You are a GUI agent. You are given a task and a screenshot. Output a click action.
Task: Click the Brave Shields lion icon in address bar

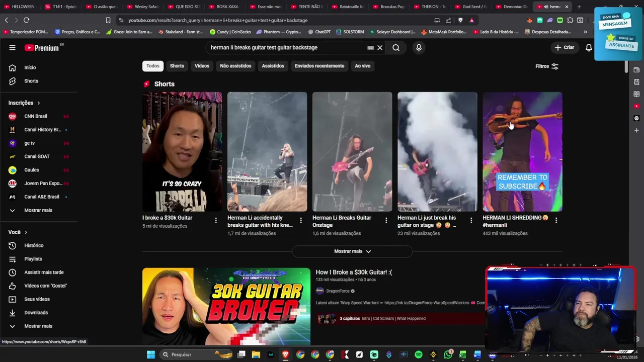coord(460,20)
